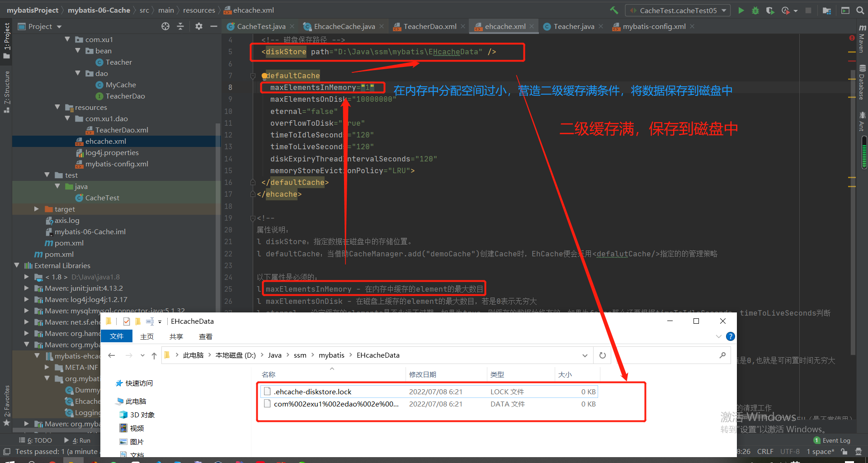Start debugging with the green bug icon
This screenshot has width=868, height=463.
pos(755,10)
